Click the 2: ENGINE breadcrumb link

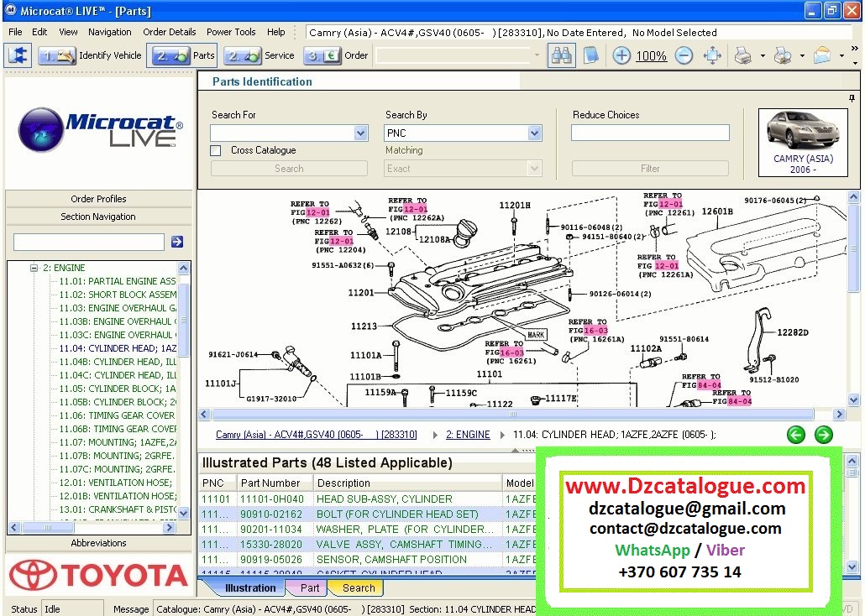point(468,435)
